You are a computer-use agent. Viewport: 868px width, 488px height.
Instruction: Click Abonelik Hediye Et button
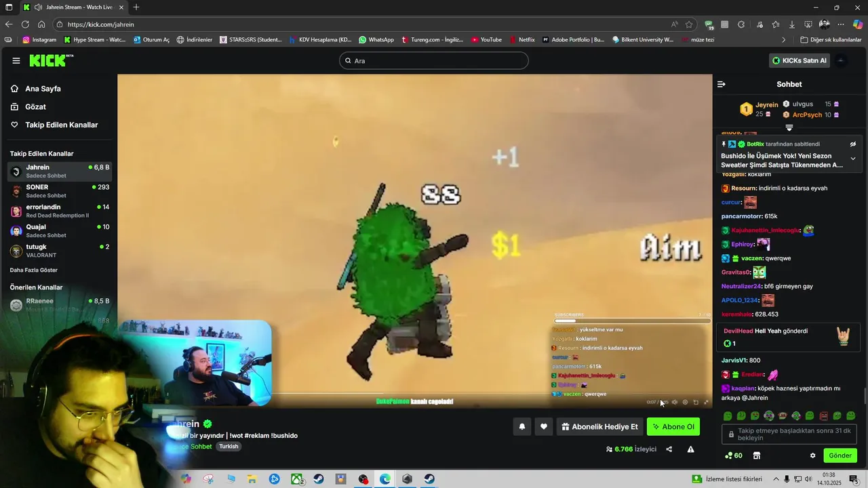point(599,426)
